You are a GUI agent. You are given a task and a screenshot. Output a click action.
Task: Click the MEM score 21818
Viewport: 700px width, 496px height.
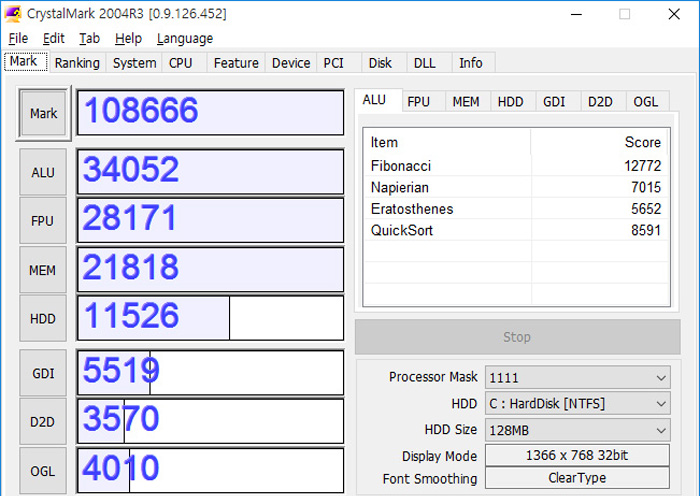click(x=210, y=270)
